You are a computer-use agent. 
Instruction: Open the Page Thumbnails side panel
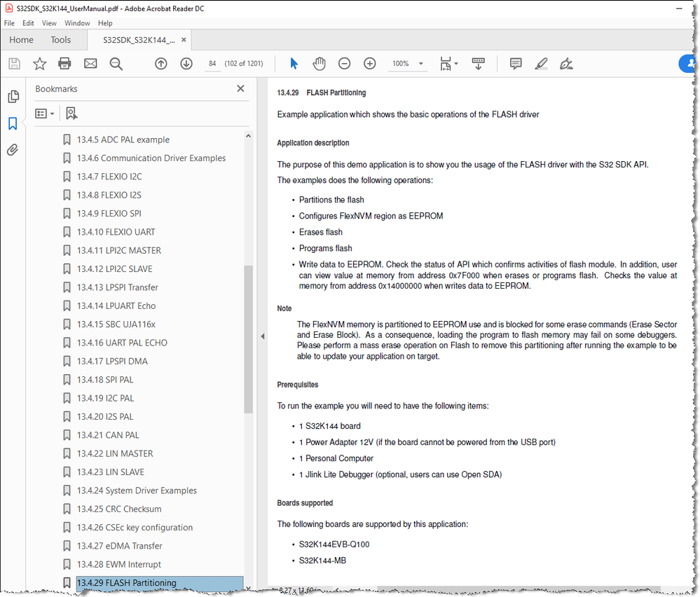[13, 97]
